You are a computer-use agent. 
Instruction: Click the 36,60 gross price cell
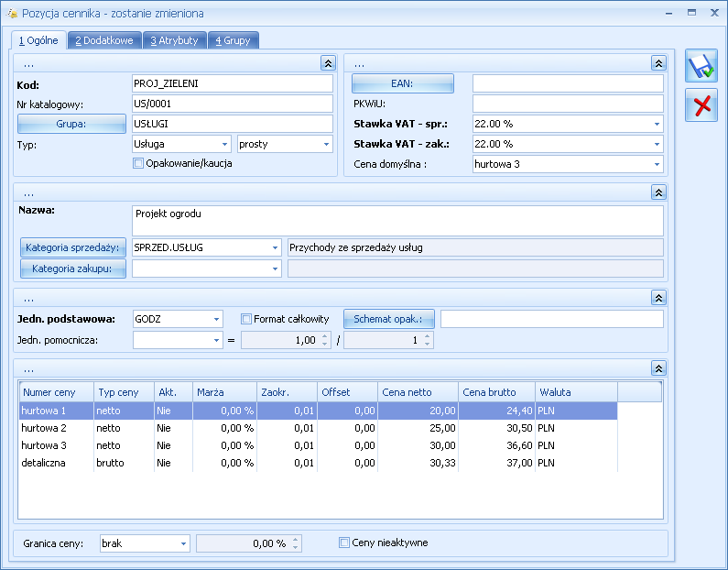tap(497, 445)
